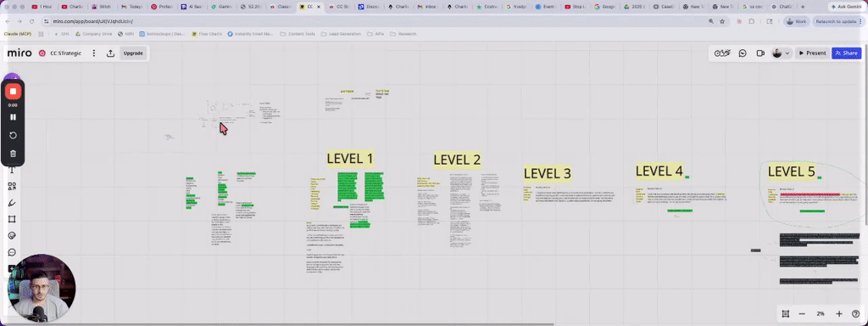868x326 pixels.
Task: Click the miro logo
Action: tap(19, 53)
